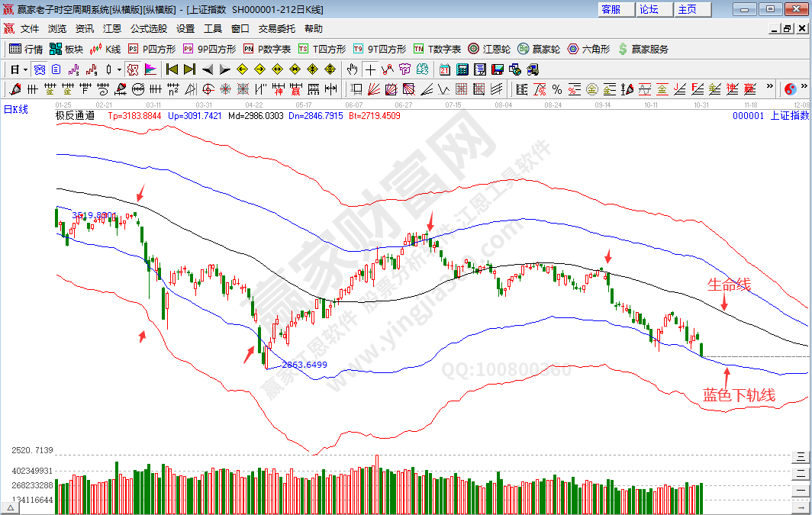Jump to first bar with skip-back arrow
The image size is (812, 515).
coord(172,69)
